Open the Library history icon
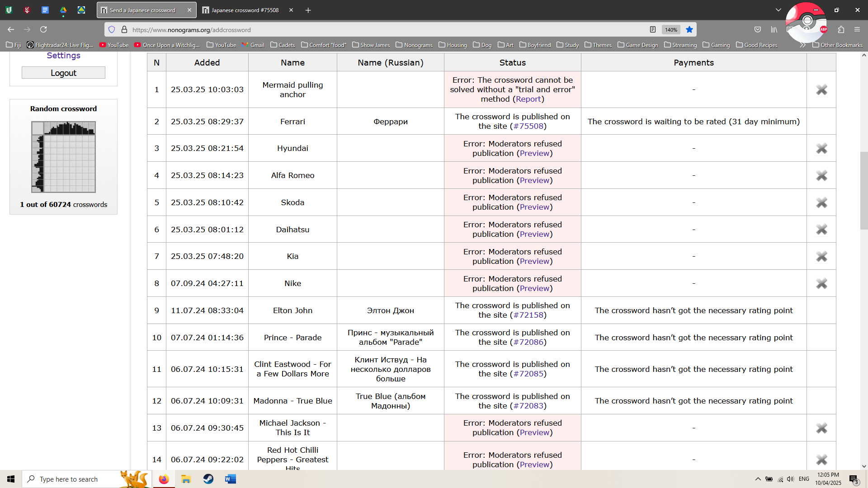Screen dimensions: 868x488 [774, 29]
